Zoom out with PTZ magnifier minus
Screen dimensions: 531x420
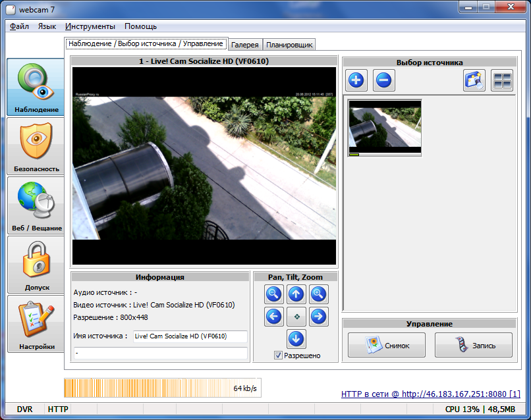tap(273, 294)
